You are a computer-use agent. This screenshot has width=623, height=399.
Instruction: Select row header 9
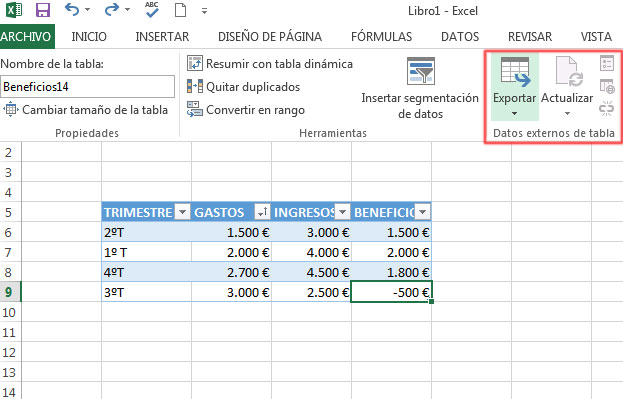coord(10,292)
